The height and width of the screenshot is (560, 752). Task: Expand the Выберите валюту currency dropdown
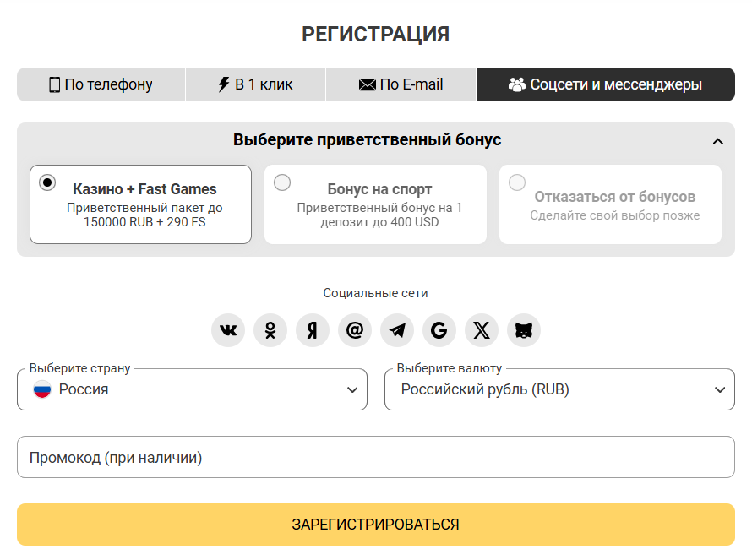pyautogui.click(x=559, y=390)
